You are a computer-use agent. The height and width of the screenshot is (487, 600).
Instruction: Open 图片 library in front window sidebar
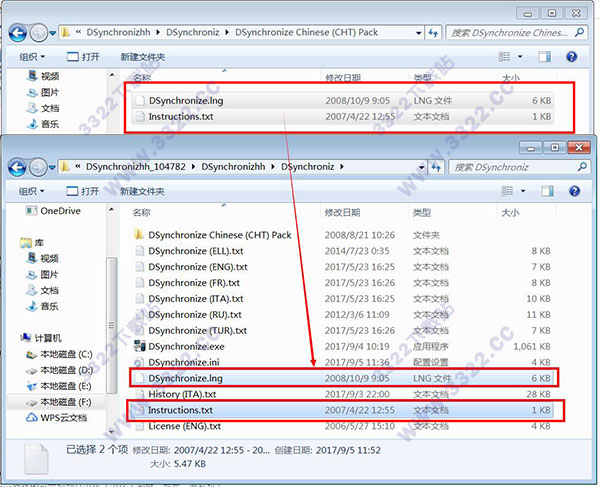tap(43, 275)
